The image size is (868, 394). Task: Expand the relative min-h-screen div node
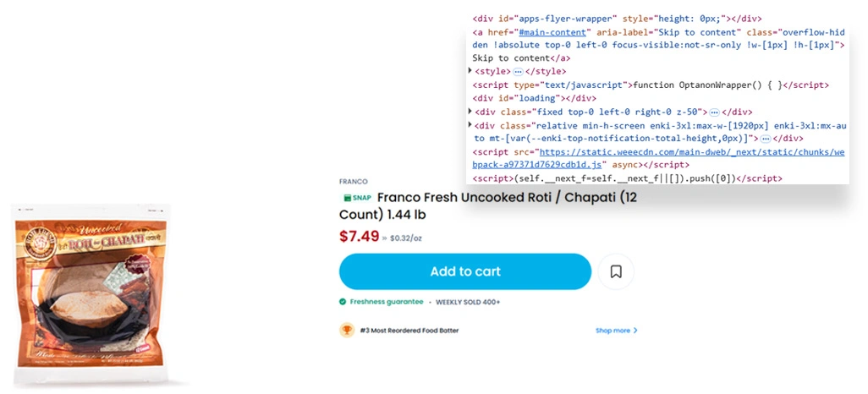point(470,125)
